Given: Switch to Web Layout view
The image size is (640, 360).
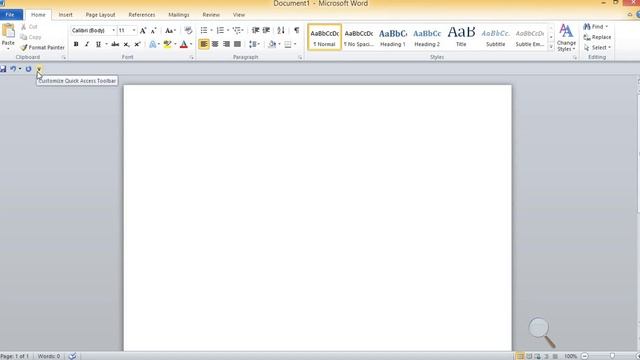Looking at the screenshot, I should [538, 356].
